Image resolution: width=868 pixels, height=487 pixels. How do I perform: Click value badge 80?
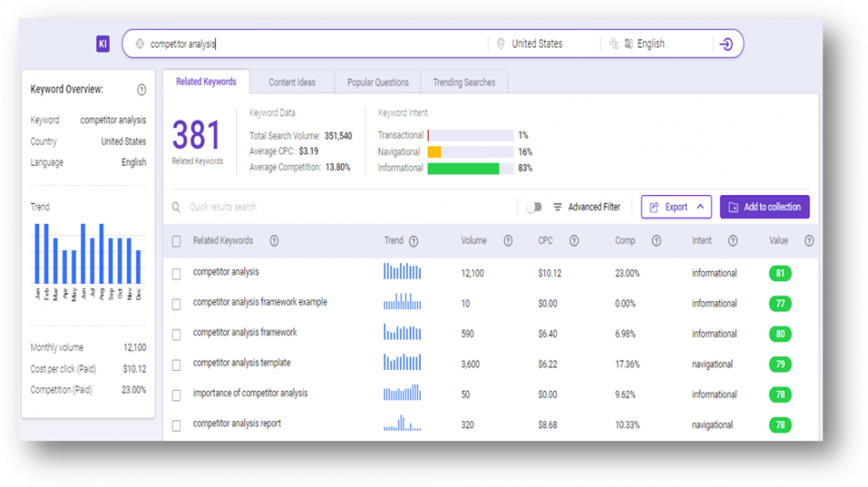(x=780, y=334)
